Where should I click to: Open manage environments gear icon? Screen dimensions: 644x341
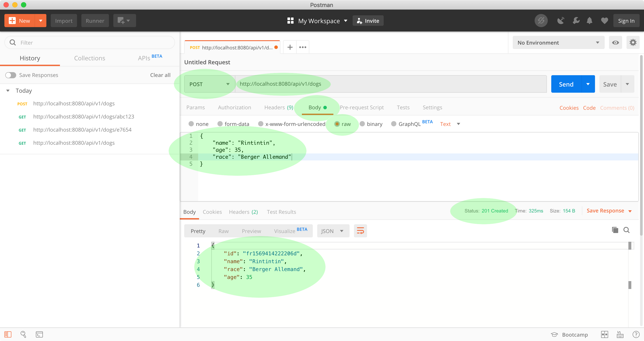click(x=633, y=43)
